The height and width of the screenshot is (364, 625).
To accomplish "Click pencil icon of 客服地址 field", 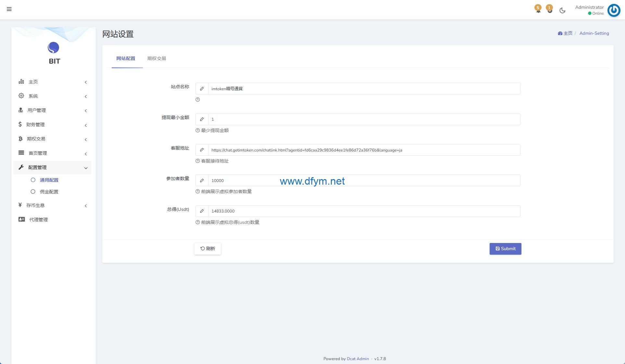I will click(x=202, y=150).
